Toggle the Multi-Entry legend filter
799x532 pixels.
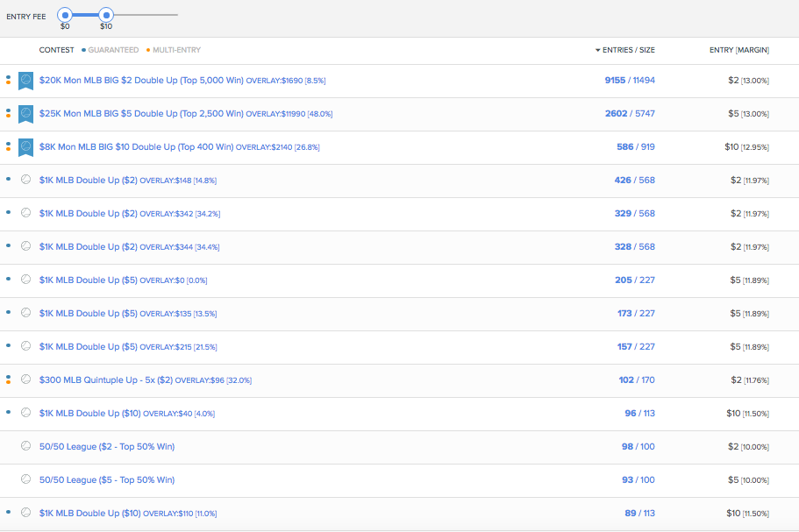[x=175, y=50]
